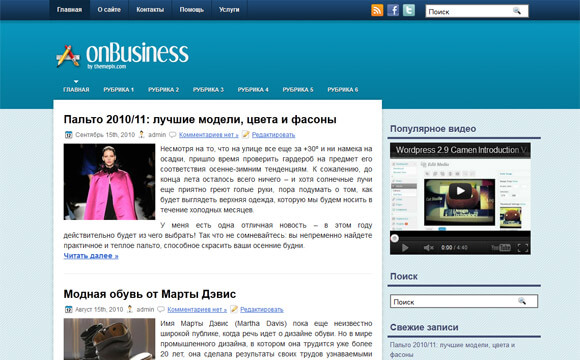Open Помощь in top menu
The height and width of the screenshot is (360, 580).
click(x=192, y=10)
